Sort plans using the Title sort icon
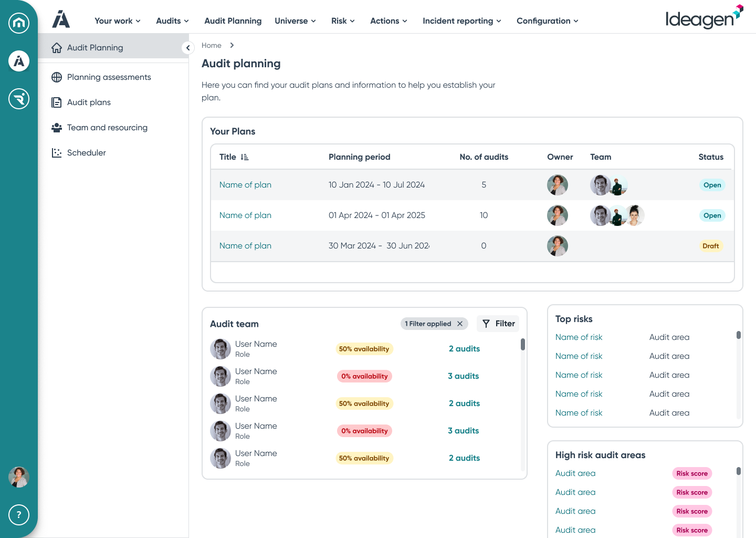This screenshot has width=756, height=538. click(245, 157)
